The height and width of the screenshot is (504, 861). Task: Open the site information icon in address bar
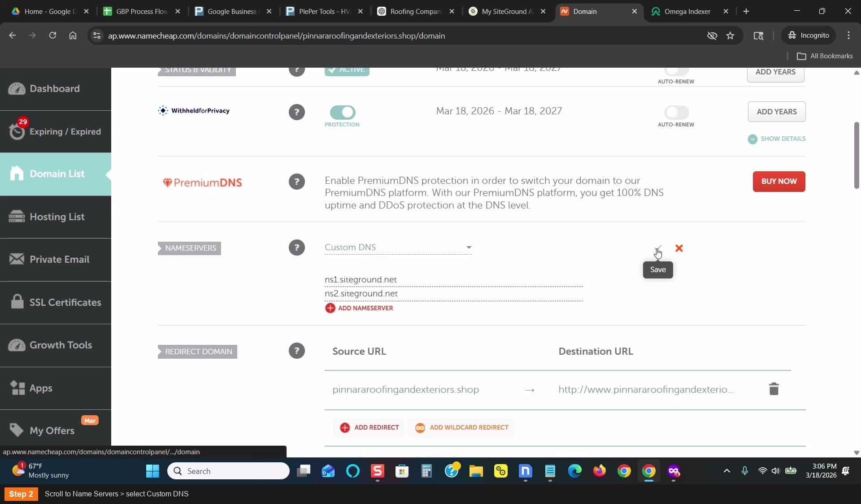coord(96,35)
